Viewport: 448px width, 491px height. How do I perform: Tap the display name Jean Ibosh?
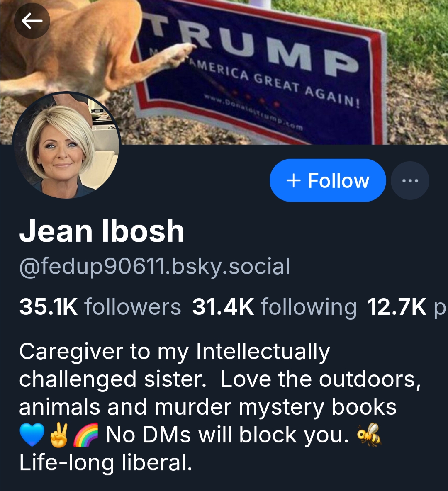point(102,231)
